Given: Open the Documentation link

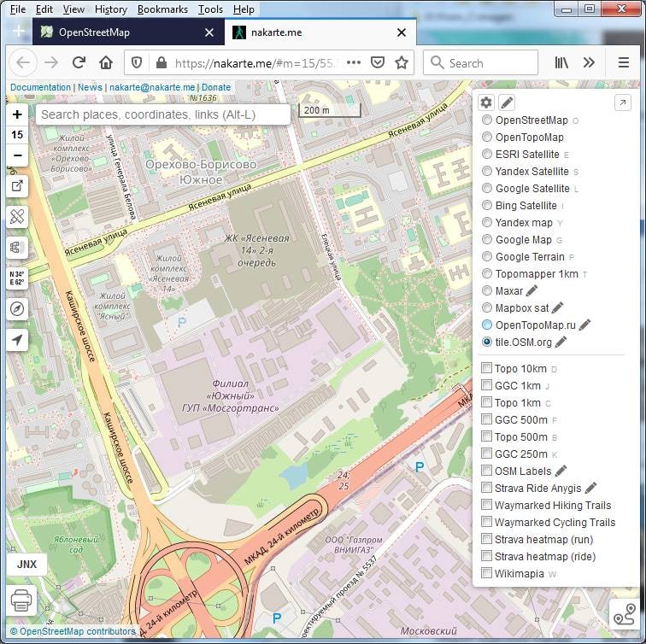Looking at the screenshot, I should point(40,87).
